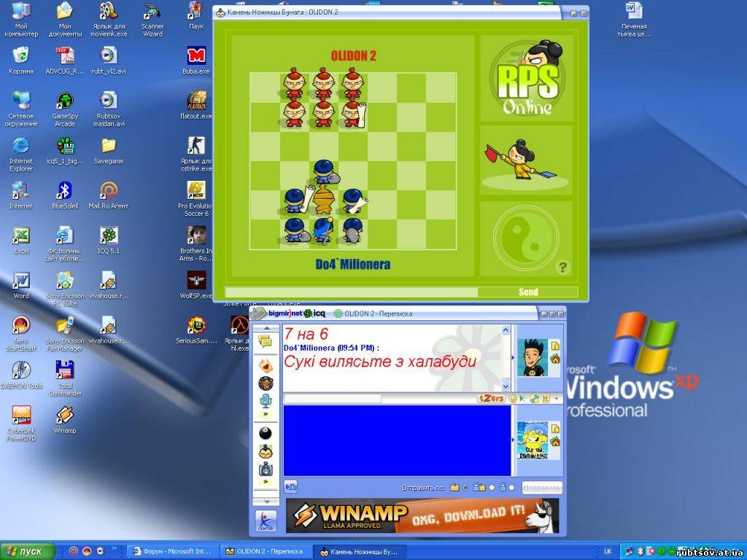Viewport: 747px width, 560px height.
Task: Click the bear face icon in ICQ sidebar
Action: click(x=266, y=384)
